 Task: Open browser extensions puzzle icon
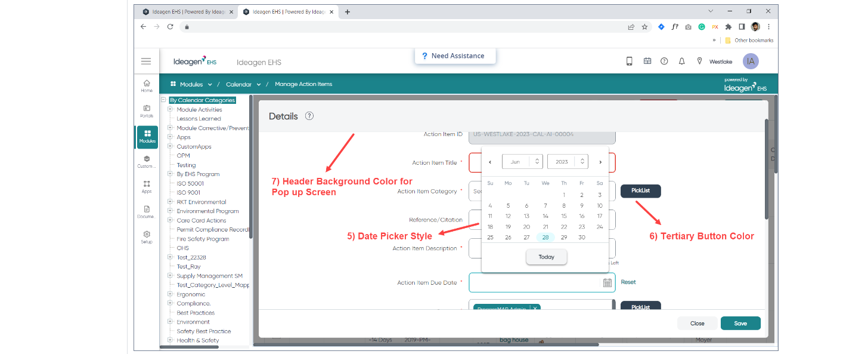728,27
